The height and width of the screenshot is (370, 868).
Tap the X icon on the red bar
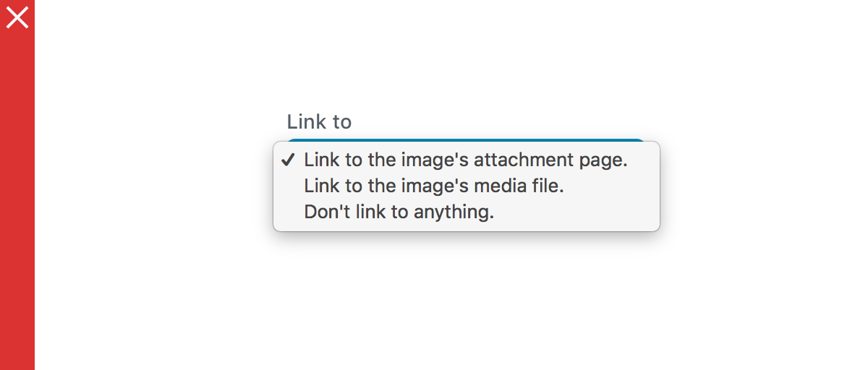coord(17,17)
